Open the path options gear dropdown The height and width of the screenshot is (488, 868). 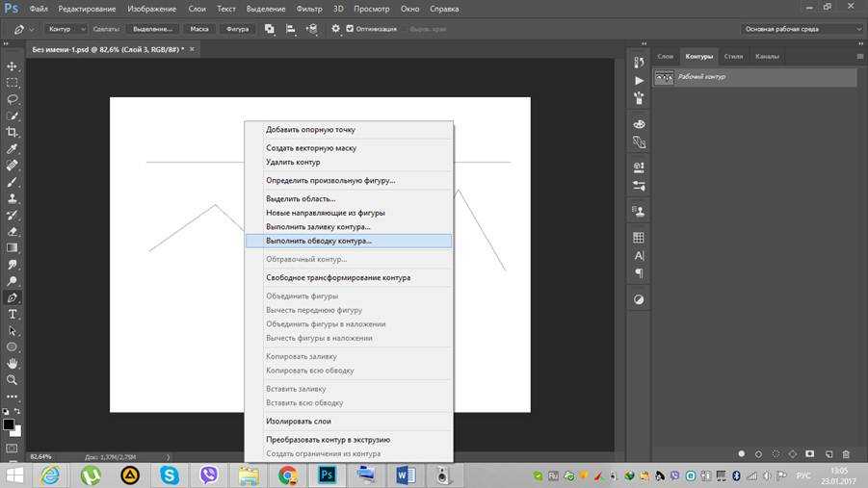click(x=336, y=29)
